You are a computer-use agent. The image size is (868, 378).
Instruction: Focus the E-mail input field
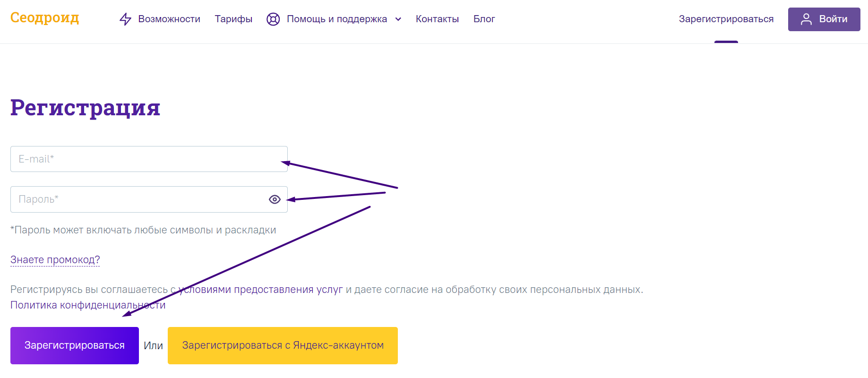pyautogui.click(x=149, y=159)
